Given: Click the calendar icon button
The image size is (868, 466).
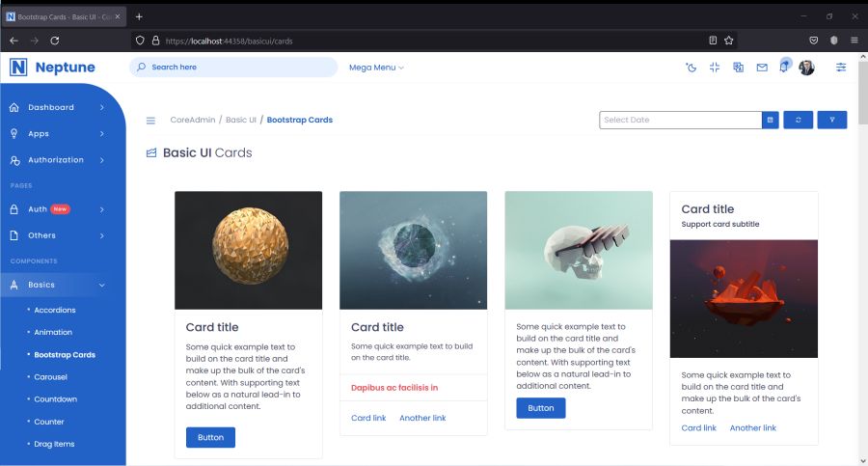Looking at the screenshot, I should (x=770, y=120).
